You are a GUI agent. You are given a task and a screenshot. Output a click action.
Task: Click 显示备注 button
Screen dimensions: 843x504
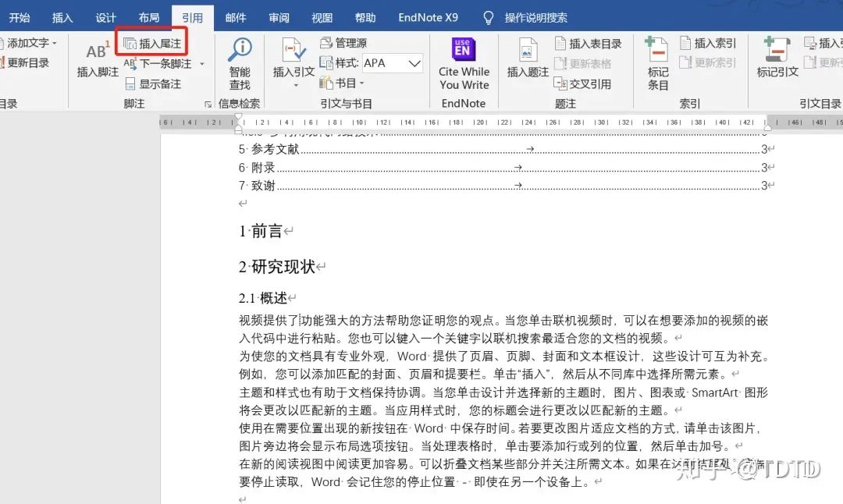click(x=153, y=83)
